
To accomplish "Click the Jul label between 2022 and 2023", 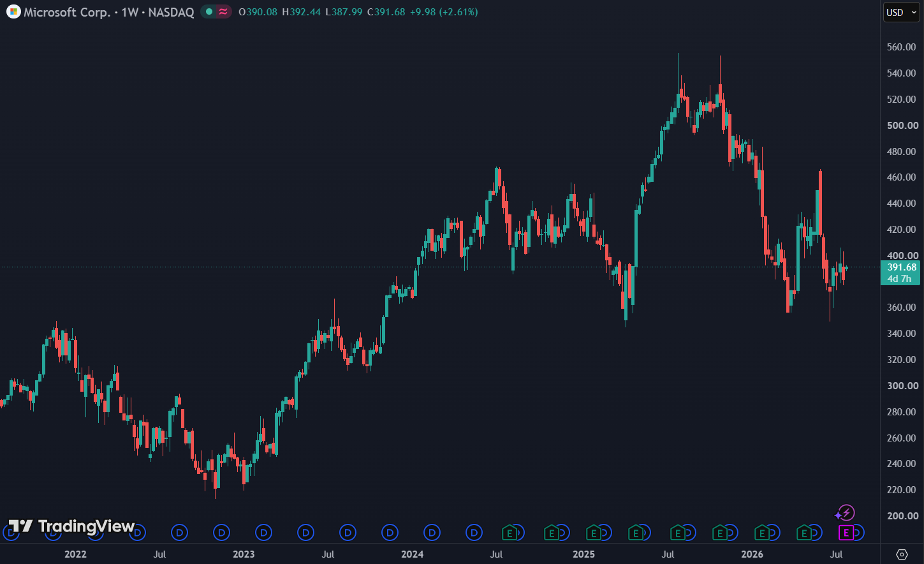I will coord(159,554).
